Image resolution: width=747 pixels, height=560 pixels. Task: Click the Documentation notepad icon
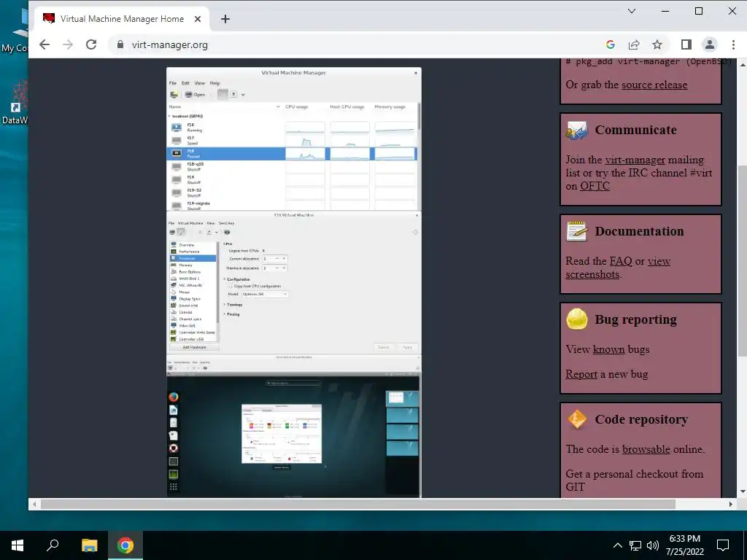(577, 231)
